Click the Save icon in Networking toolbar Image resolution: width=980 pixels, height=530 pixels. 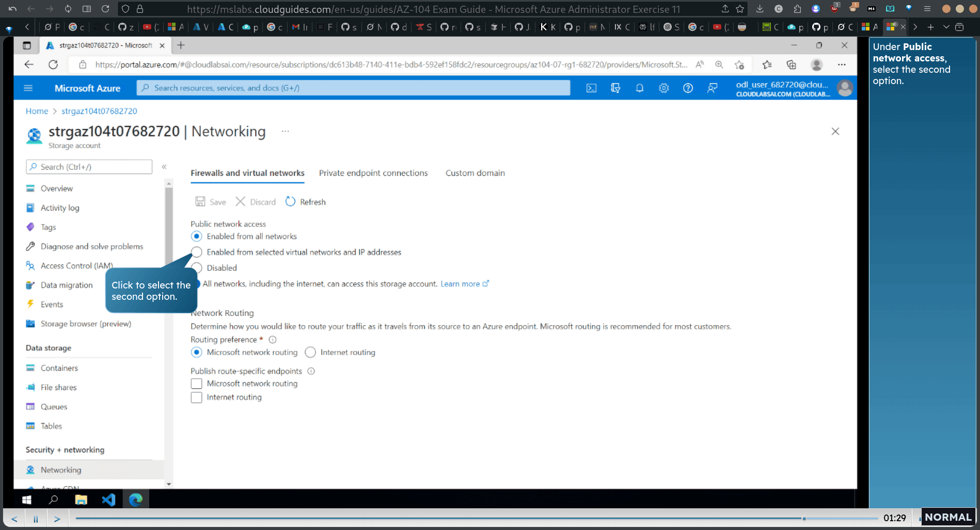pyautogui.click(x=200, y=202)
